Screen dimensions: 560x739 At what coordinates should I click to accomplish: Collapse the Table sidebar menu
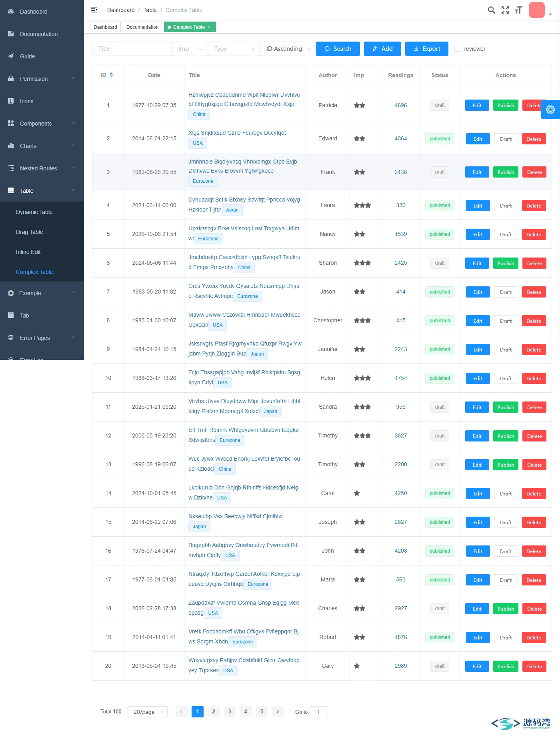tap(42, 191)
